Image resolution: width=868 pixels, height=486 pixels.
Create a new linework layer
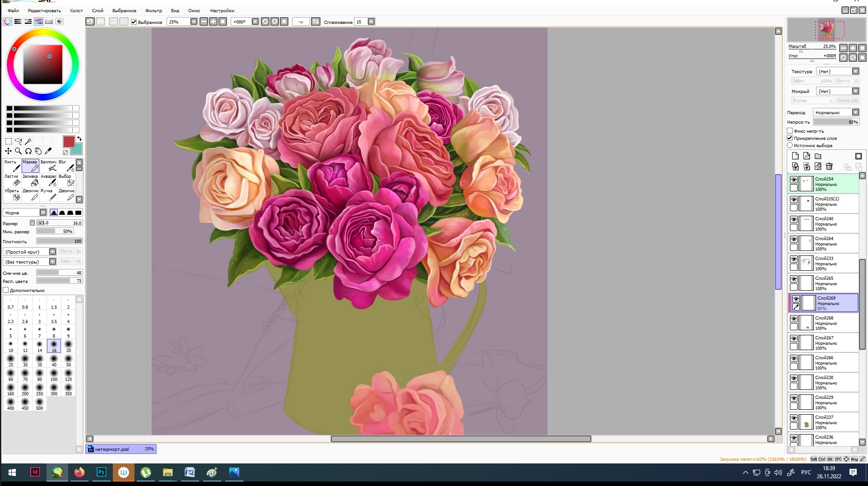807,156
